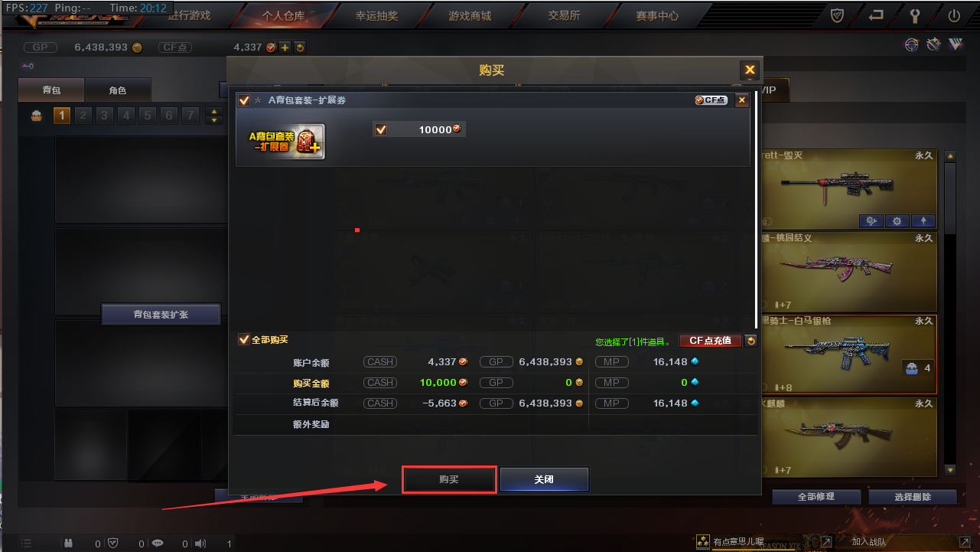This screenshot has width=980, height=552.
Task: Expand weapon list scrollbar down arrow
Action: [x=950, y=470]
